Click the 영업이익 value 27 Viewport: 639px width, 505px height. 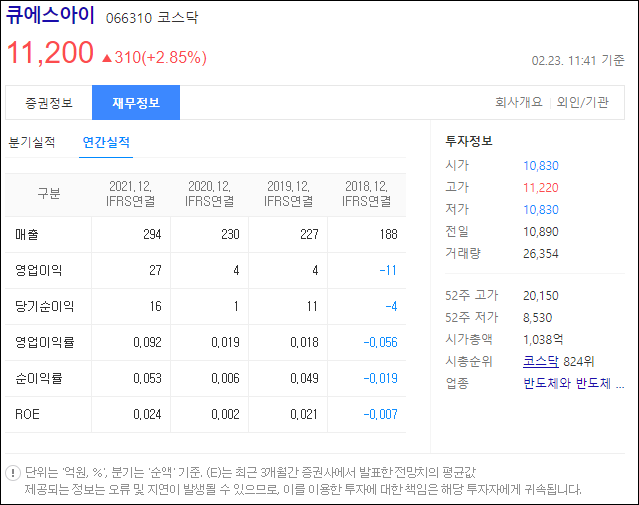point(155,270)
